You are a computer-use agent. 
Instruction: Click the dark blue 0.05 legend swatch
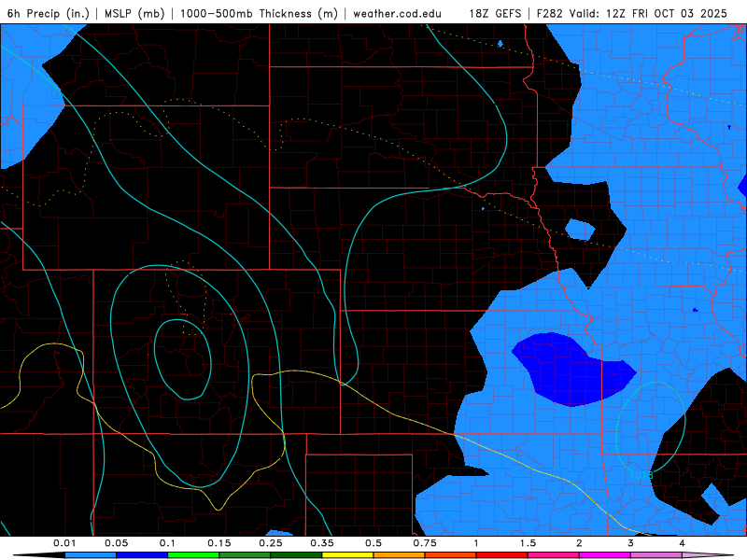142,555
